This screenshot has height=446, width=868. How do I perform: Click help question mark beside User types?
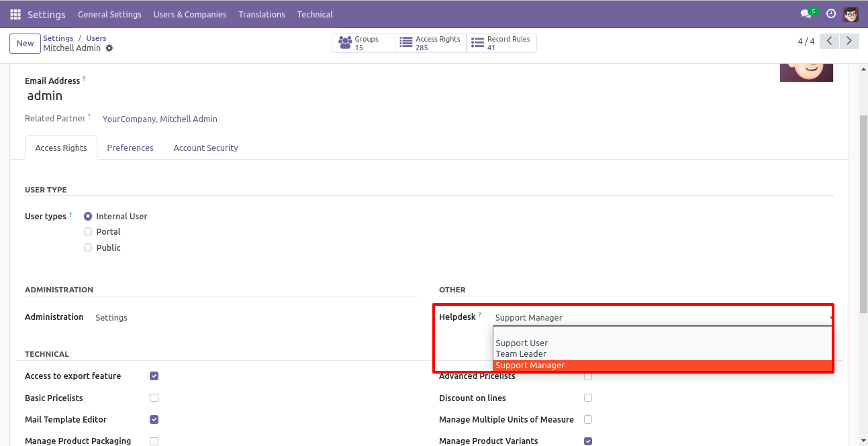pos(70,215)
